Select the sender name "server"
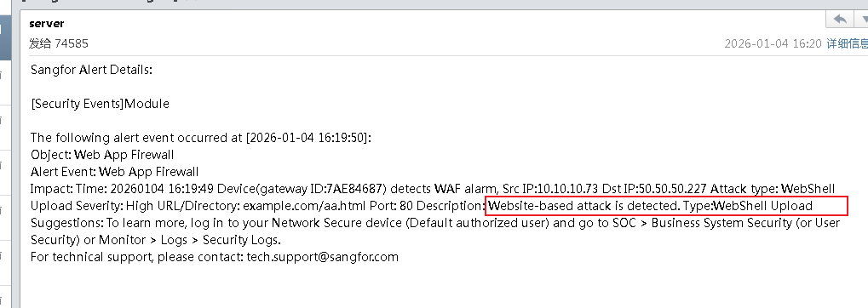868x308 pixels. coord(47,23)
